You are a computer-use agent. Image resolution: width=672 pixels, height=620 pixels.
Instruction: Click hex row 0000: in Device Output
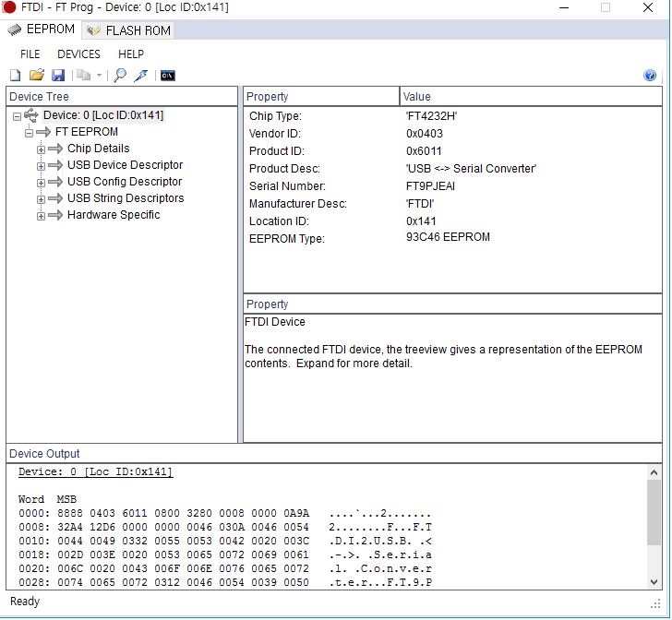coord(225,513)
